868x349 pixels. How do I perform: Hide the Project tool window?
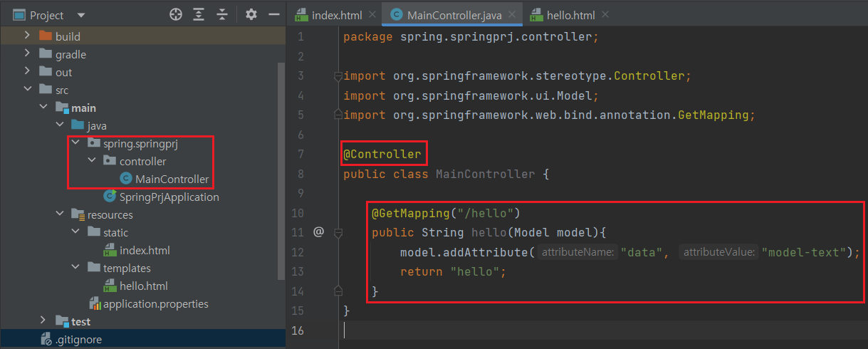click(273, 14)
